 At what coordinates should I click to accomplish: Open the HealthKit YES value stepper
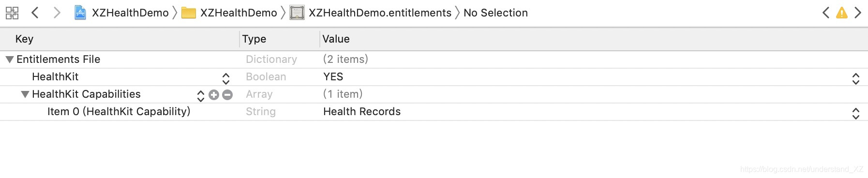pos(856,79)
